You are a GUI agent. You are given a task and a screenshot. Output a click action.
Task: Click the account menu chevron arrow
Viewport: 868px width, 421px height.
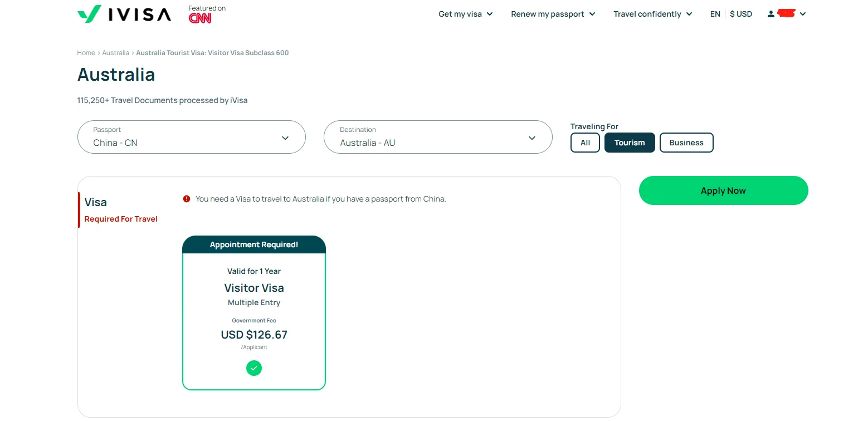(x=803, y=14)
